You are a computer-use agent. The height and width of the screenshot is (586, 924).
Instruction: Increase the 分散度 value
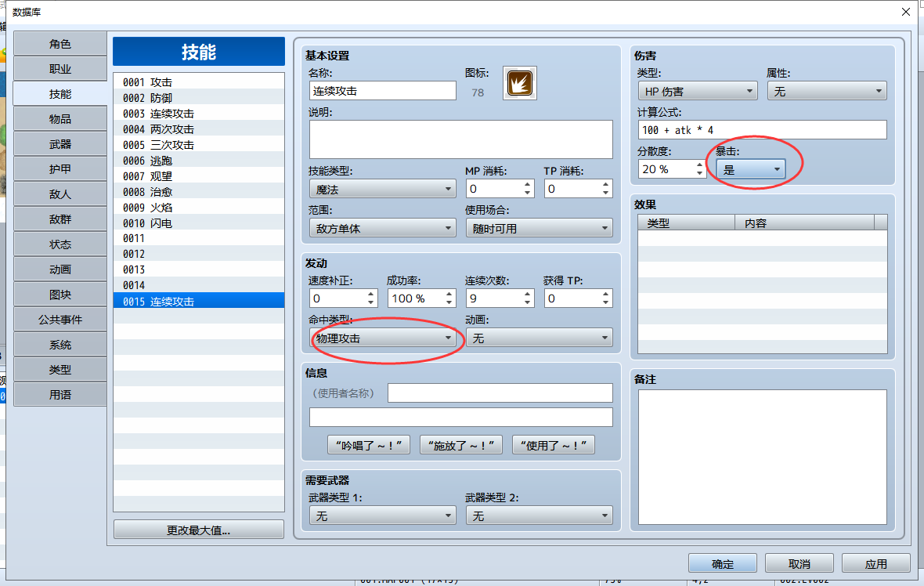point(699,165)
